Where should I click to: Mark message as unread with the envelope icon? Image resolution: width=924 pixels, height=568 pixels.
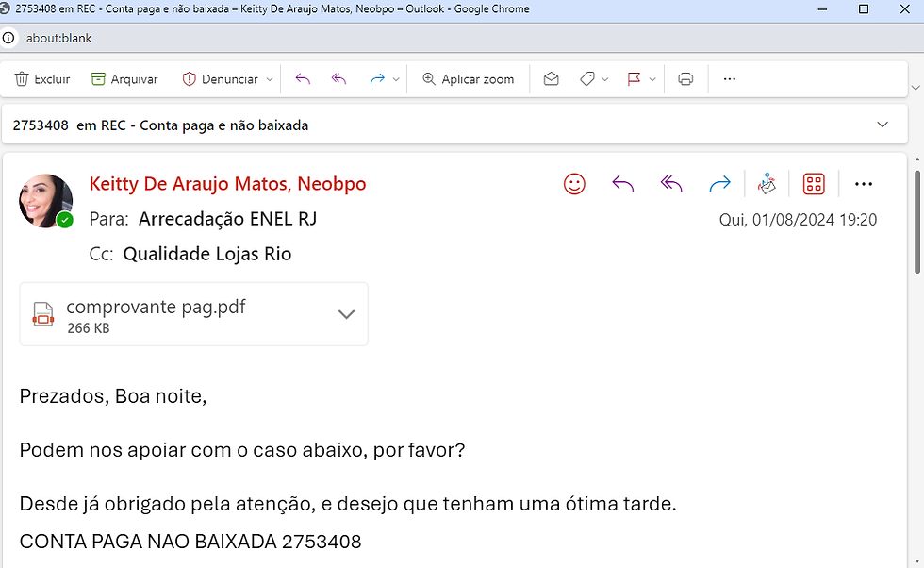point(552,79)
